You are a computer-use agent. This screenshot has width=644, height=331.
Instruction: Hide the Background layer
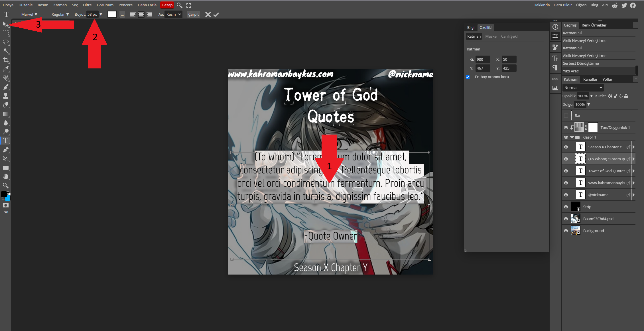(x=566, y=231)
